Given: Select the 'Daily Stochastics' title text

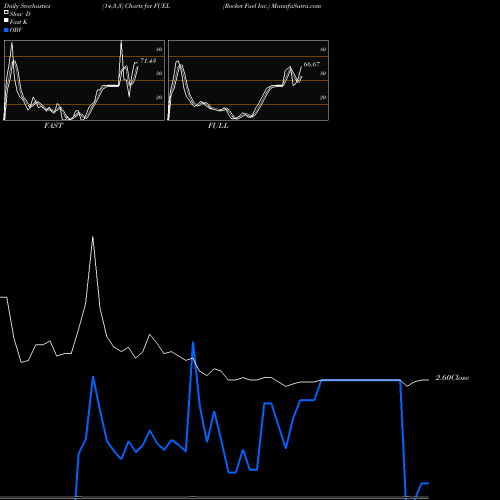Looking at the screenshot, I should click(27, 6).
